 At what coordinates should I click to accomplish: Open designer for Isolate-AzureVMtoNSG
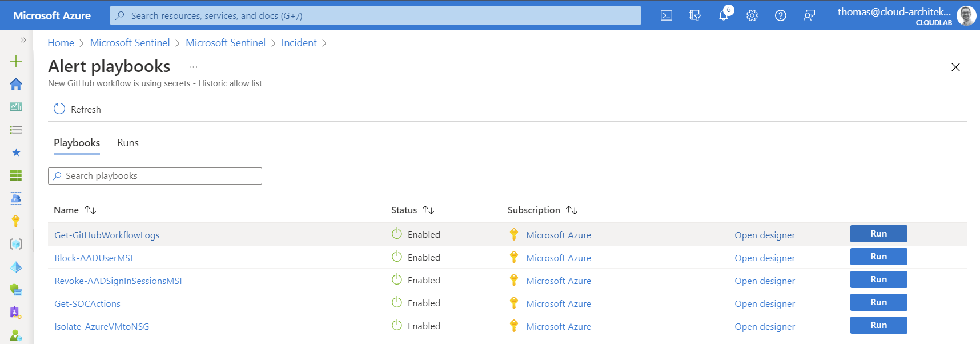pos(765,326)
